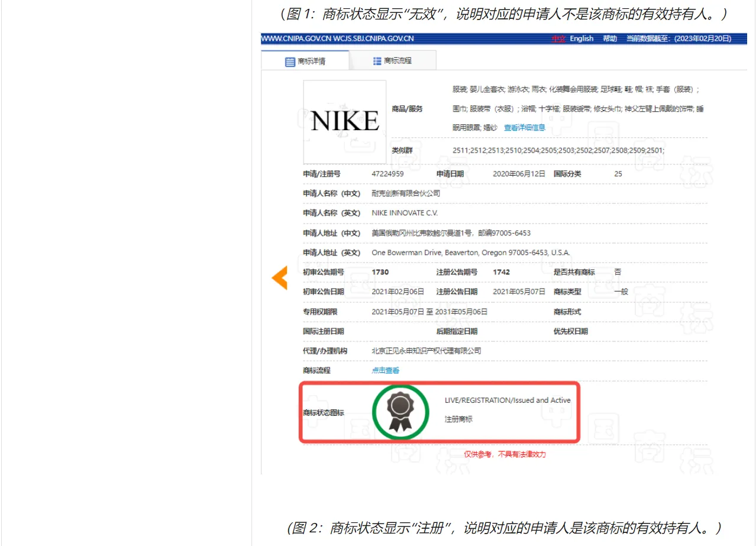Click the 商品/服务 field label
This screenshot has height=546, width=756.
[x=407, y=109]
